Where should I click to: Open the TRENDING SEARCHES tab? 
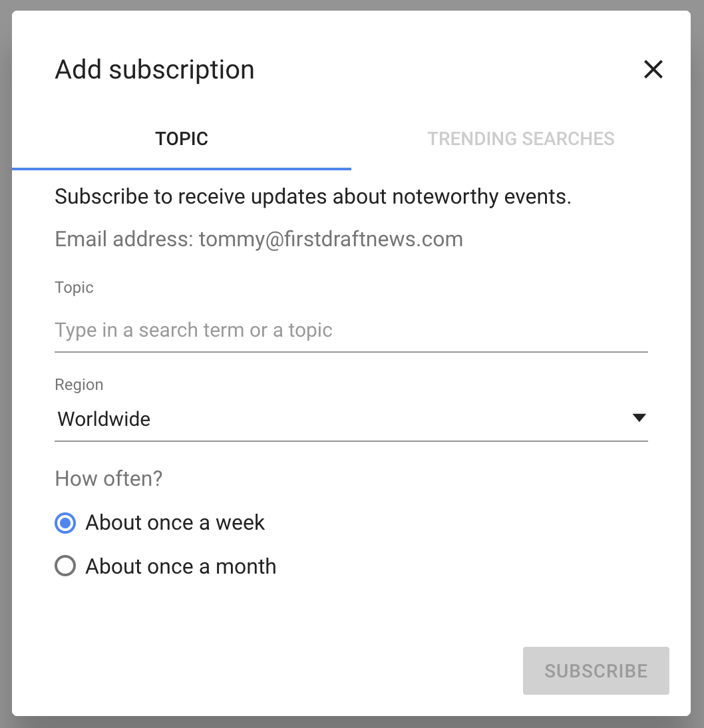(520, 139)
